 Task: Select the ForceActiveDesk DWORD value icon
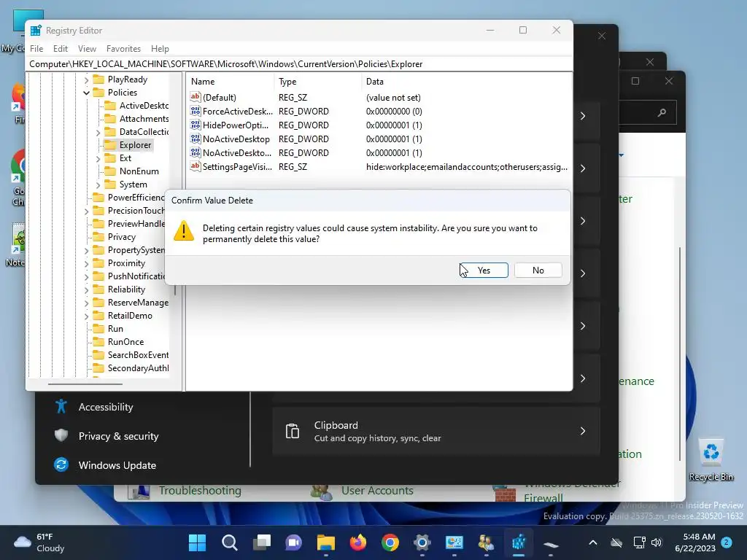click(x=196, y=111)
